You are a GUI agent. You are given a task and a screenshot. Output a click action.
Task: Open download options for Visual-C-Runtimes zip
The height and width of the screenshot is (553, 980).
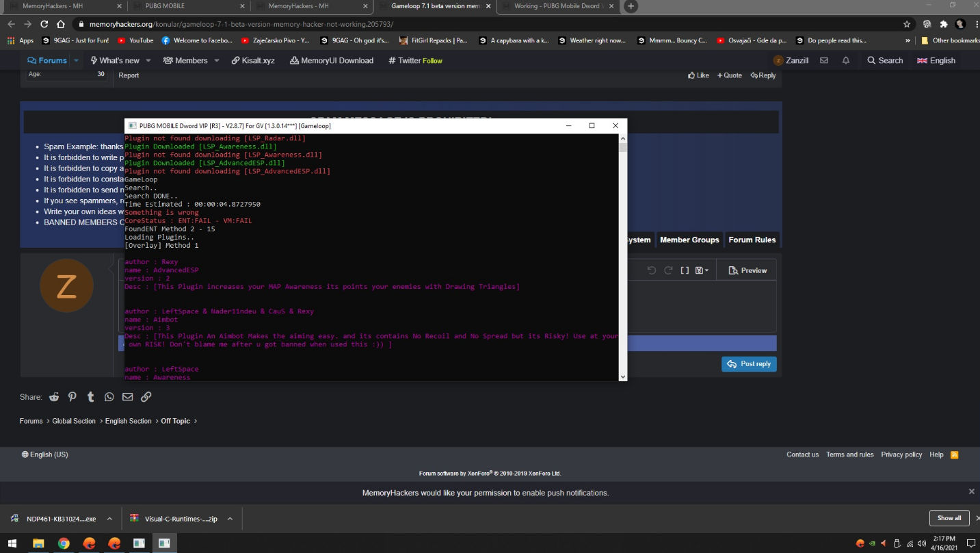(x=230, y=519)
